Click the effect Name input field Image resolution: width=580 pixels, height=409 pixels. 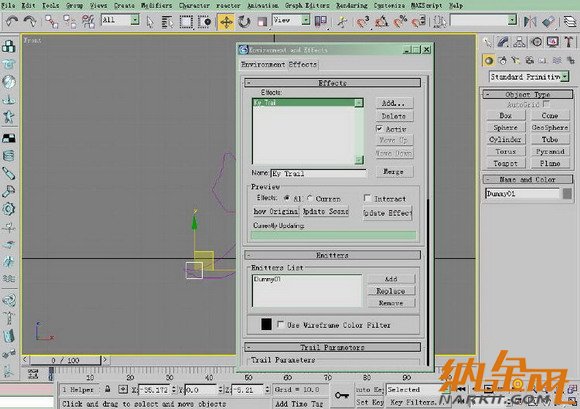pos(319,173)
